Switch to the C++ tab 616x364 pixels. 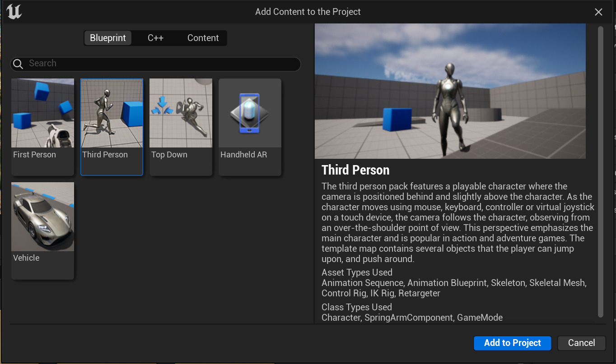pyautogui.click(x=155, y=38)
